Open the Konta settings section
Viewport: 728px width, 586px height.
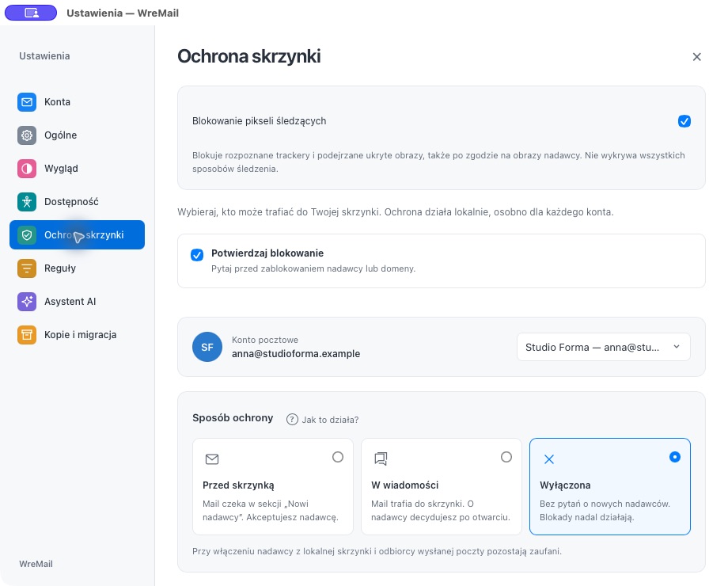[77, 102]
